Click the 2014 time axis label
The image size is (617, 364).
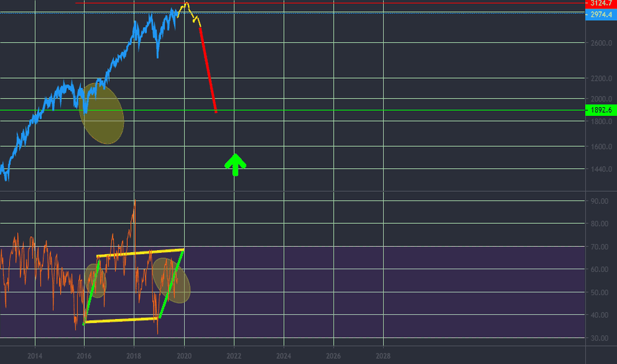click(x=34, y=356)
